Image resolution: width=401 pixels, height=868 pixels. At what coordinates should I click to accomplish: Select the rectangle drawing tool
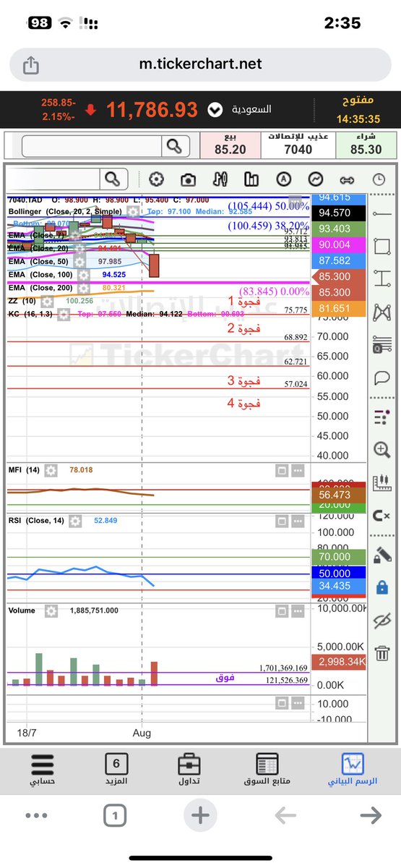[382, 246]
